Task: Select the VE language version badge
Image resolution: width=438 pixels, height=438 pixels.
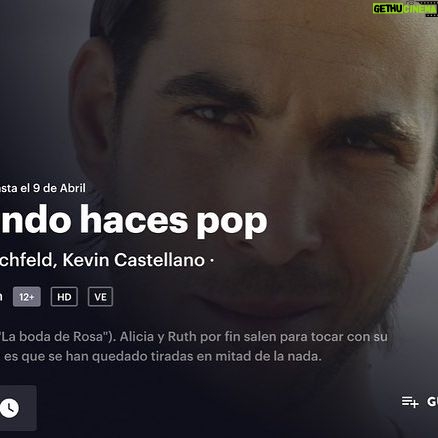Action: click(x=100, y=297)
